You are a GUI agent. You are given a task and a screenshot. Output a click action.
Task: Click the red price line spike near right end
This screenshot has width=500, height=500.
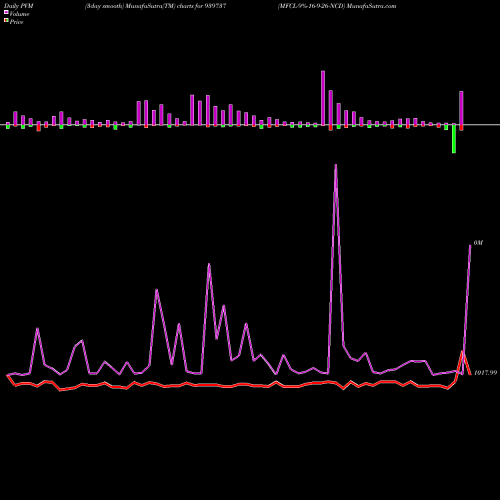pyautogui.click(x=462, y=353)
